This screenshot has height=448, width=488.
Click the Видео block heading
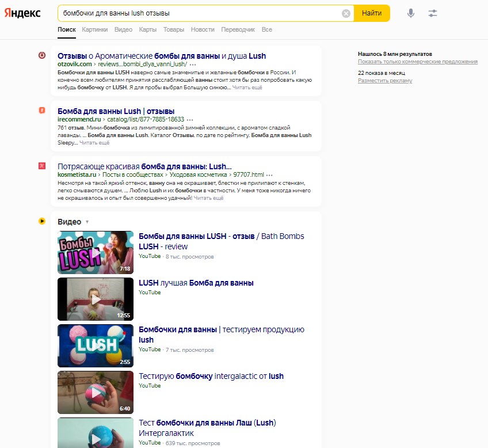coord(70,222)
